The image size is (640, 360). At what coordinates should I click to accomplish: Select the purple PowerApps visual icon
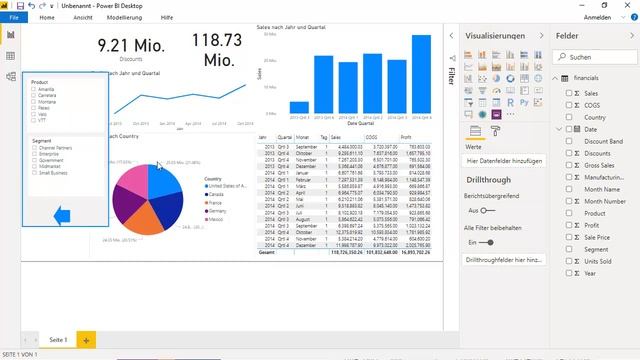(x=496, y=114)
